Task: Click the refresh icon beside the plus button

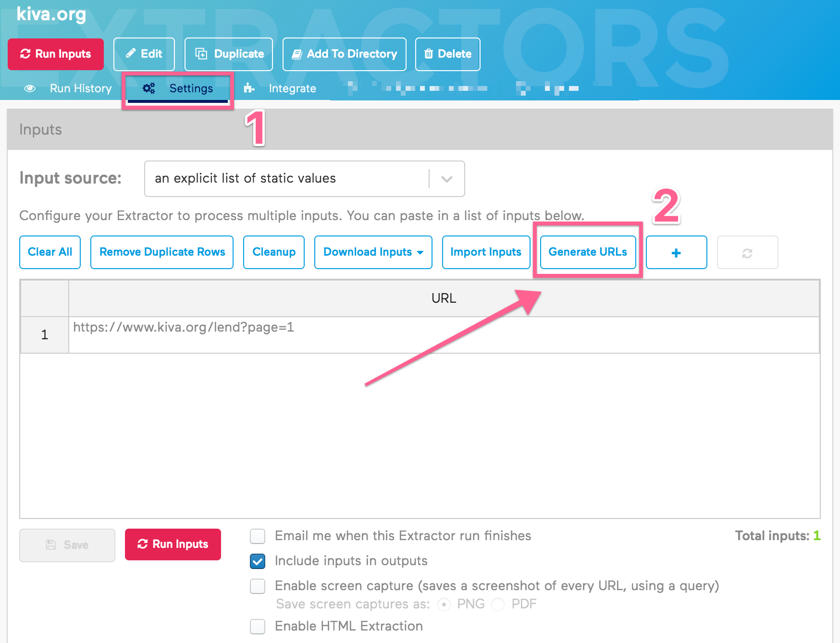Action: [x=747, y=252]
